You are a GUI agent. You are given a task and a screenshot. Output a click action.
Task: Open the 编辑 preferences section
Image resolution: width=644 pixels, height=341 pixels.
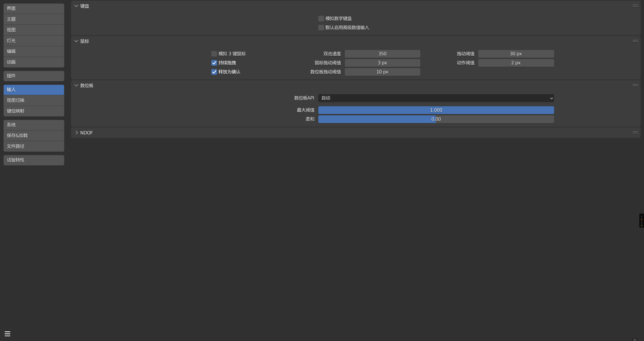click(x=34, y=51)
